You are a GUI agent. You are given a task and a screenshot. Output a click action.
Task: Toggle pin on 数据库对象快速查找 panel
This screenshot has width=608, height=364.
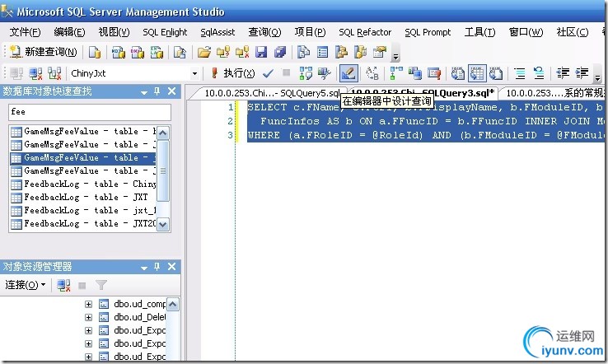157,91
